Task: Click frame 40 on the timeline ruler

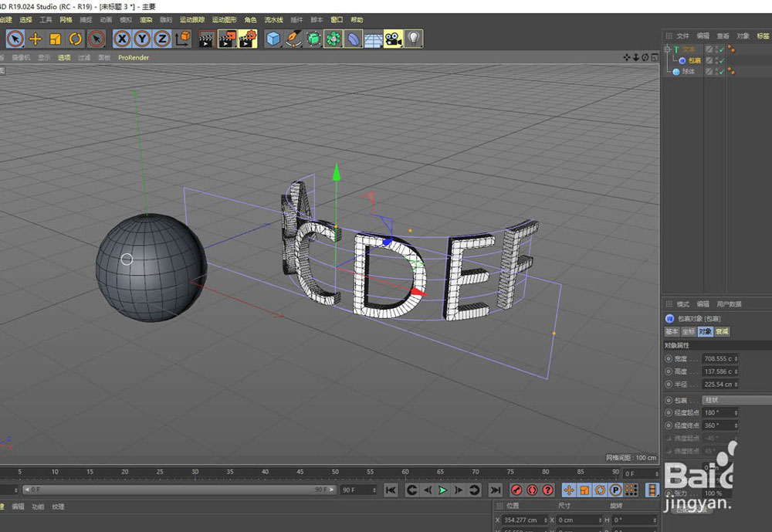Action: click(x=265, y=472)
